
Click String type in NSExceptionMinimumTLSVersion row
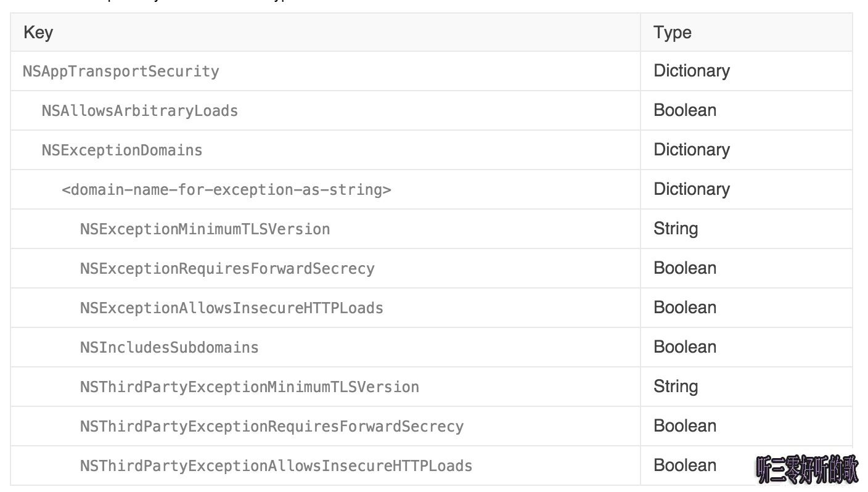point(676,229)
